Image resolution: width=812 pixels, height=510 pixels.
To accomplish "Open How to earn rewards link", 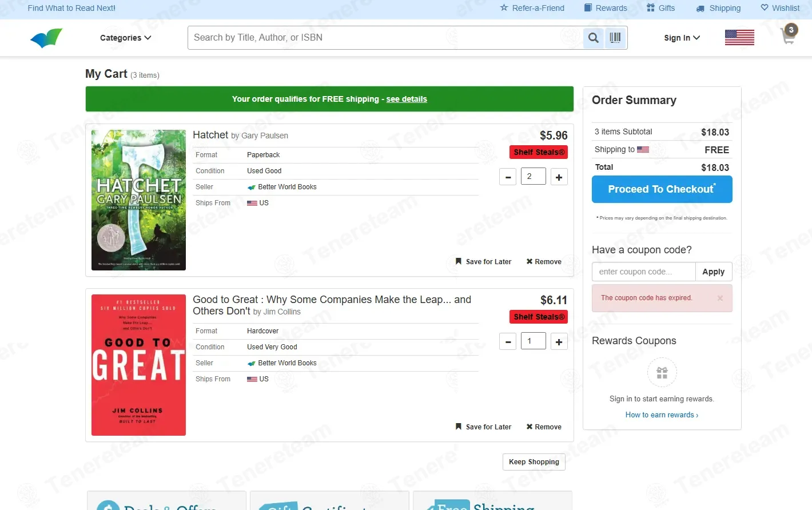I will click(x=662, y=415).
